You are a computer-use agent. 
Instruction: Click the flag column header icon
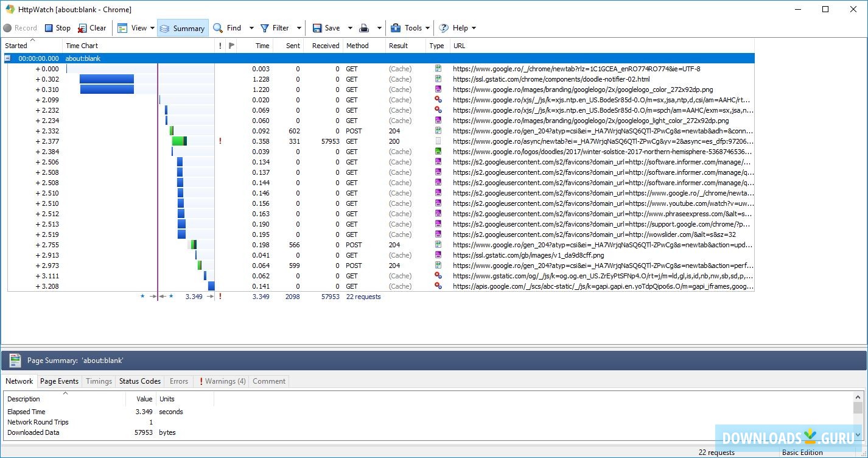coord(231,46)
